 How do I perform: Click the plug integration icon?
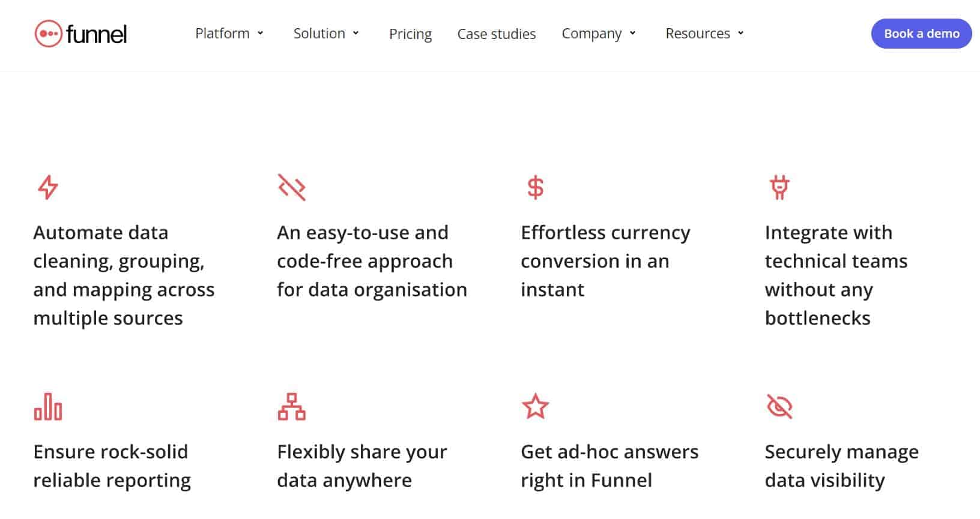[779, 187]
